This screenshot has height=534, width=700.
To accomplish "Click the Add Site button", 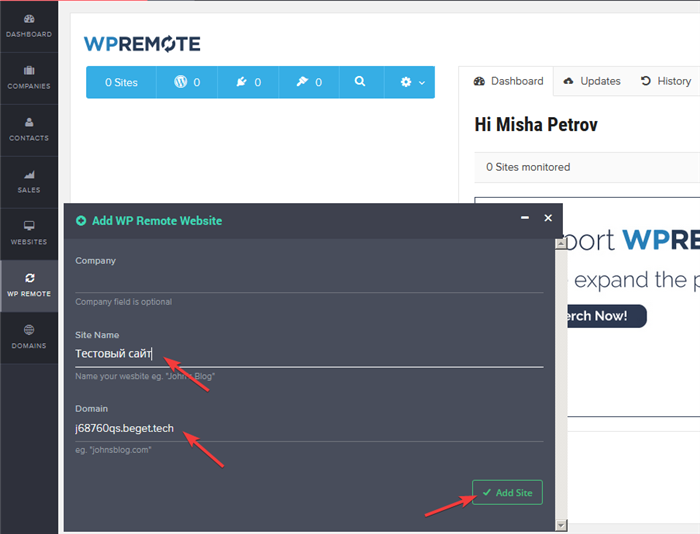I will coord(508,492).
